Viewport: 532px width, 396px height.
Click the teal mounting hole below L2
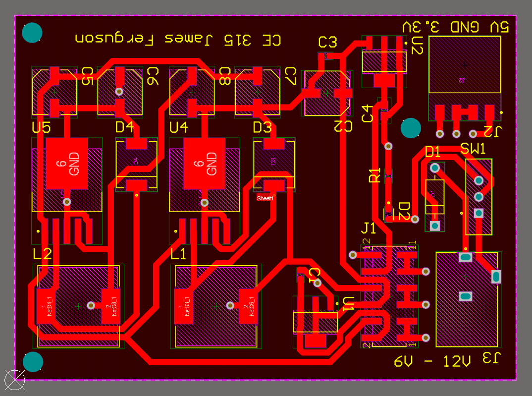33,362
